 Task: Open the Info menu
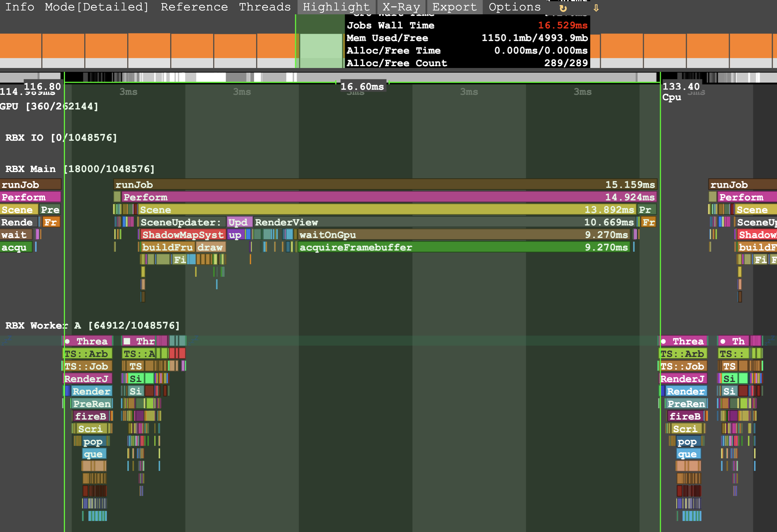click(x=20, y=7)
